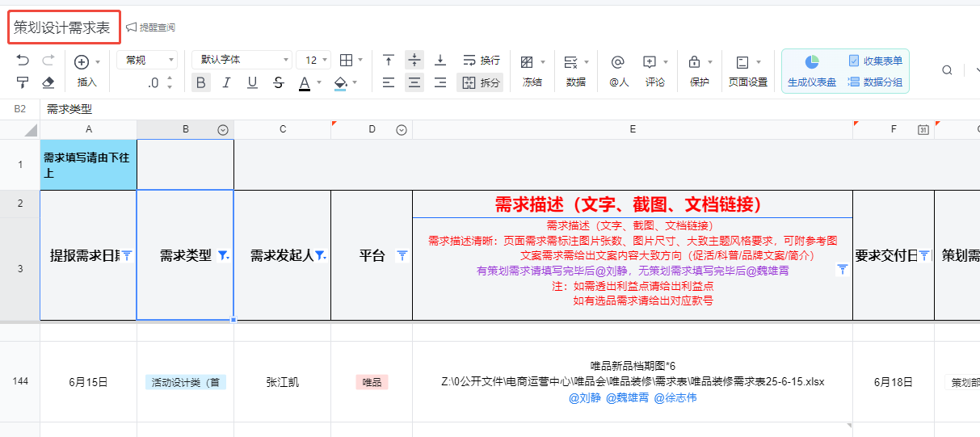The image size is (980, 437).
Task: Apply strikethrough formatting
Action: pos(279,82)
